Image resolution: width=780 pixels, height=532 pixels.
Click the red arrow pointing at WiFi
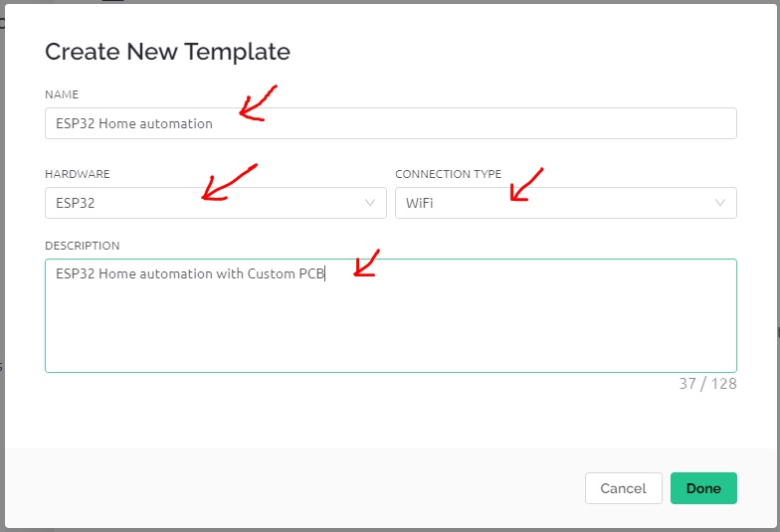526,185
